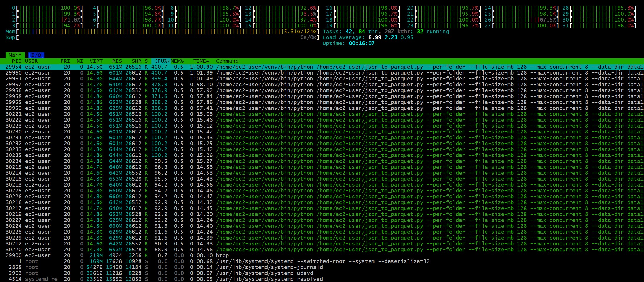Sort by RES column header
The width and height of the screenshot is (644, 282).
click(117, 61)
